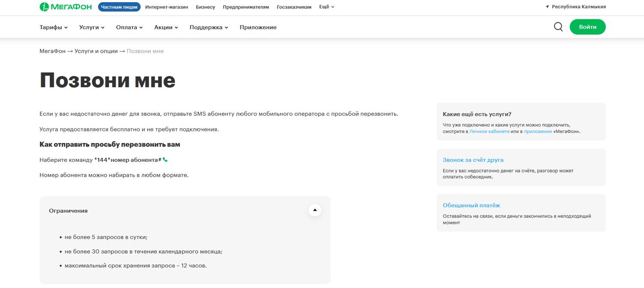
Task: Go to Приложение menu item
Action: [x=258, y=27]
